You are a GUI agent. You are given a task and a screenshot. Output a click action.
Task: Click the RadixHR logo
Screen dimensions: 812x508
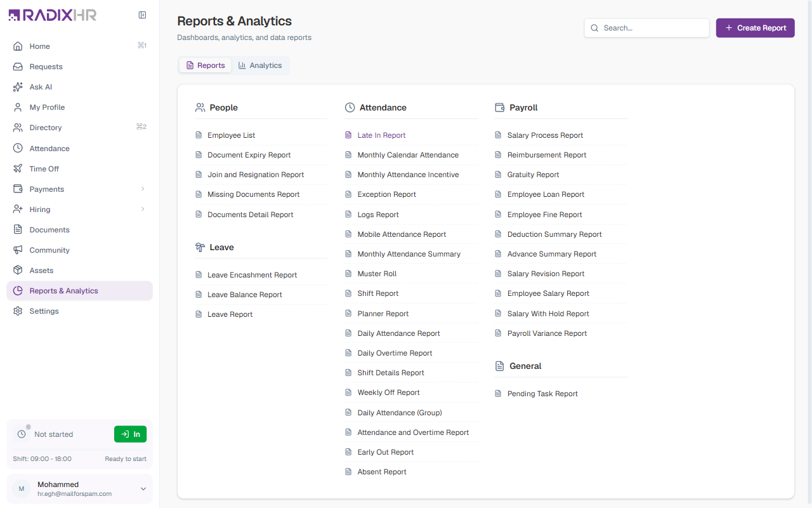coord(53,15)
